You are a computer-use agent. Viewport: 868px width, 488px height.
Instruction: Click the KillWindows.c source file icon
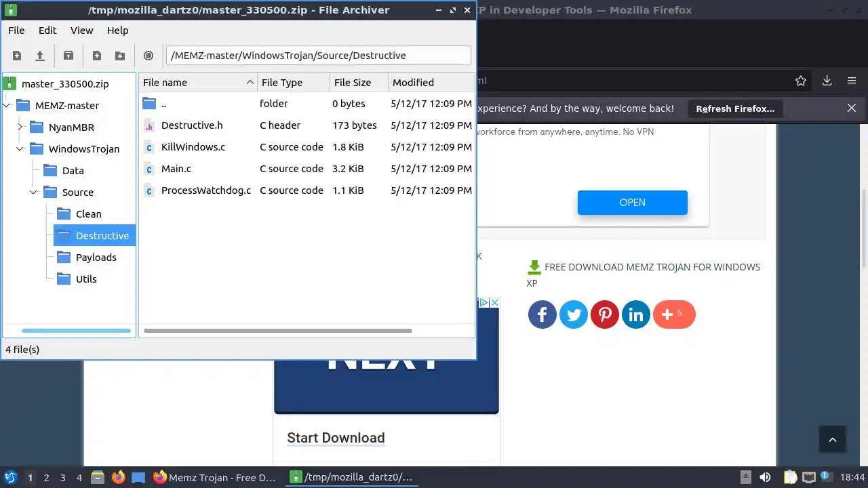tap(149, 147)
